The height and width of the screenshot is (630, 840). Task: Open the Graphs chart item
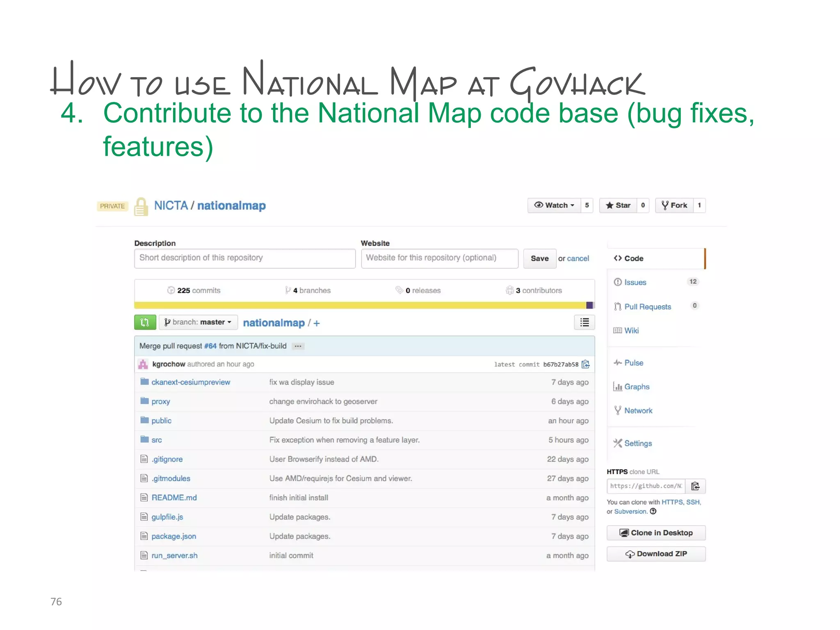coord(636,387)
